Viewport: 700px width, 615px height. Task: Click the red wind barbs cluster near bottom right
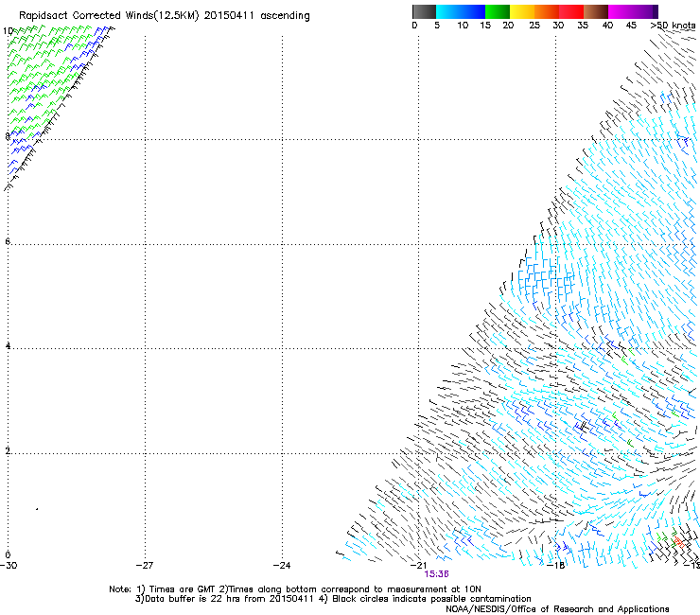pyautogui.click(x=678, y=542)
